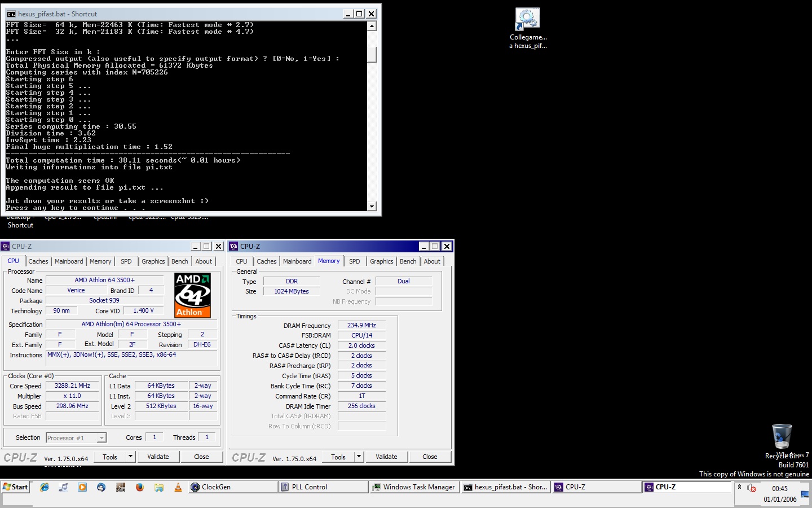The width and height of the screenshot is (812, 508).
Task: Click Tools button in right CPU-Z
Action: [x=338, y=457]
